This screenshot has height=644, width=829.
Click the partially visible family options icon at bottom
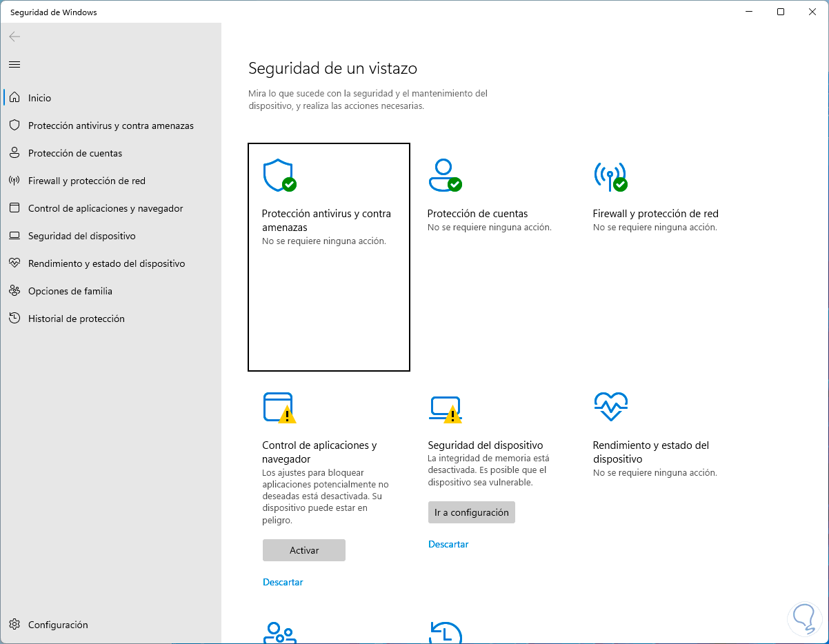click(279, 633)
